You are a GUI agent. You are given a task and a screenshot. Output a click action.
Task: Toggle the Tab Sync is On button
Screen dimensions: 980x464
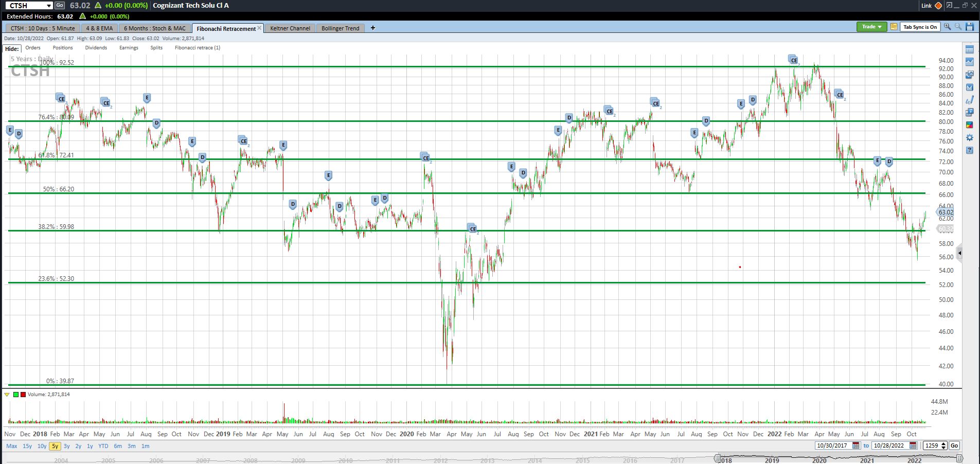(x=920, y=27)
